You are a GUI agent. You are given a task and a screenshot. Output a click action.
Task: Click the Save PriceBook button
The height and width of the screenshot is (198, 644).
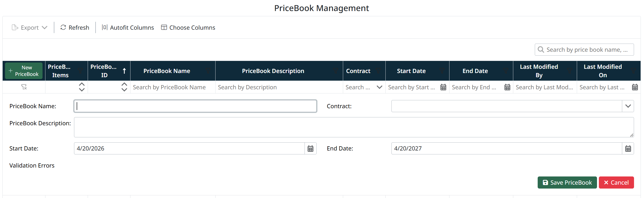pos(567,183)
